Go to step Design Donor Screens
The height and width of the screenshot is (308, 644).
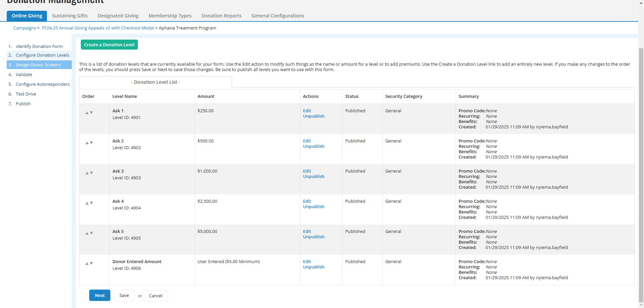click(38, 65)
